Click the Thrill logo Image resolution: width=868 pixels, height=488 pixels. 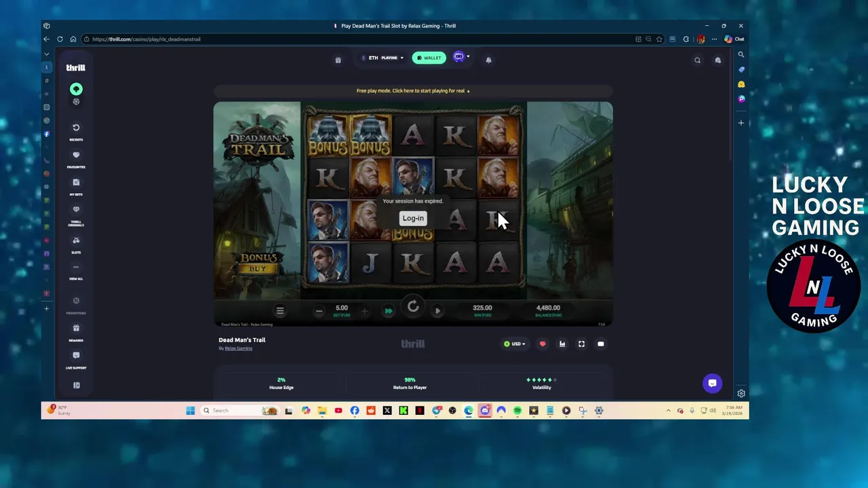[x=75, y=68]
